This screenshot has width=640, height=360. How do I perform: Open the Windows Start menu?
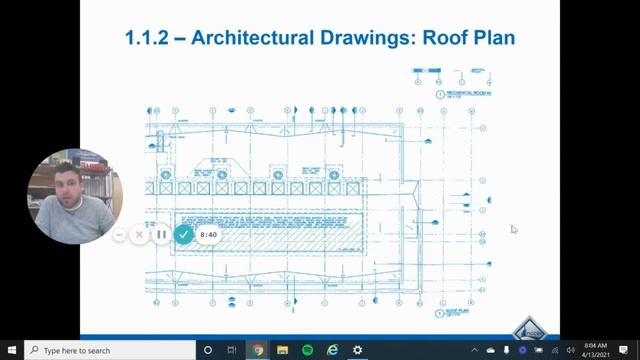(12, 350)
